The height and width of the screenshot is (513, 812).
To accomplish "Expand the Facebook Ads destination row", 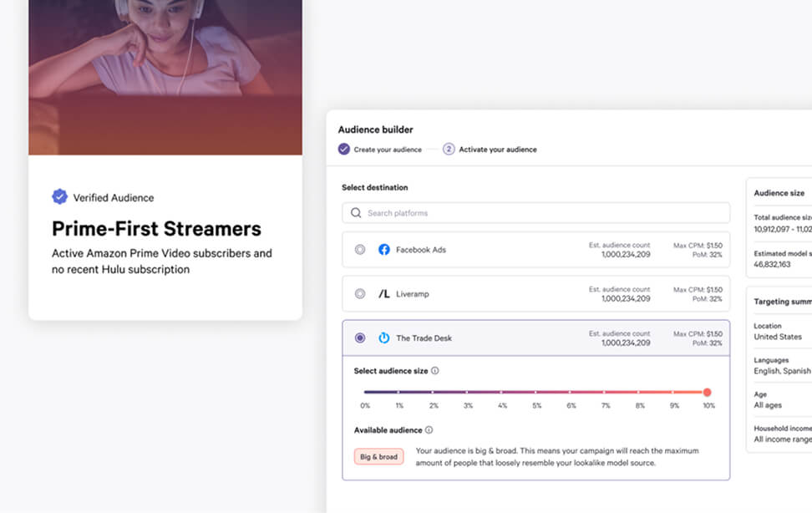I will click(x=535, y=249).
